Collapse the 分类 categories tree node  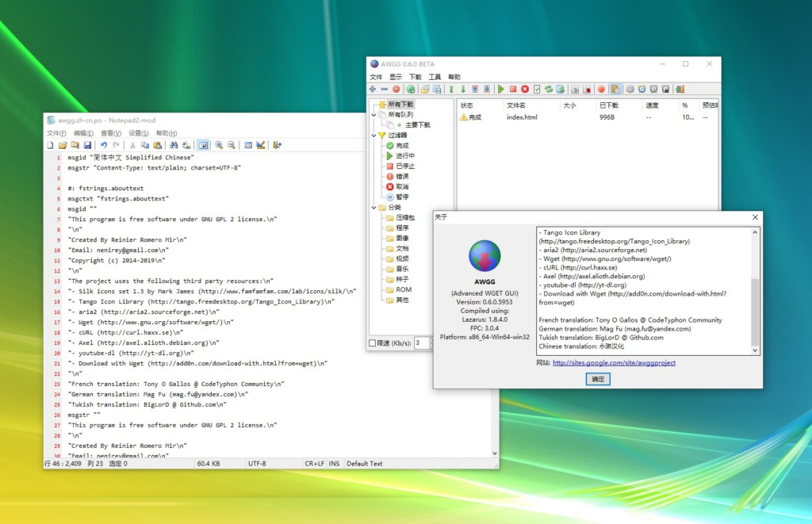click(x=373, y=208)
